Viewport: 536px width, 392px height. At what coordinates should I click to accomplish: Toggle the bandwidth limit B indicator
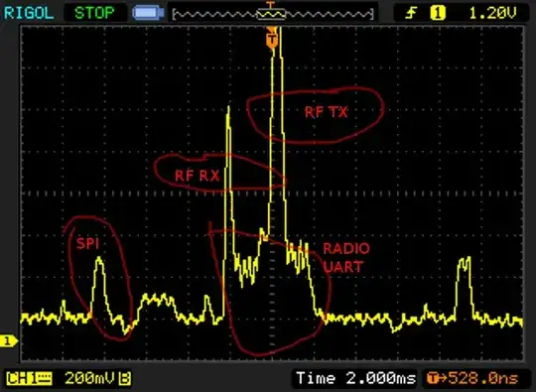pos(125,378)
